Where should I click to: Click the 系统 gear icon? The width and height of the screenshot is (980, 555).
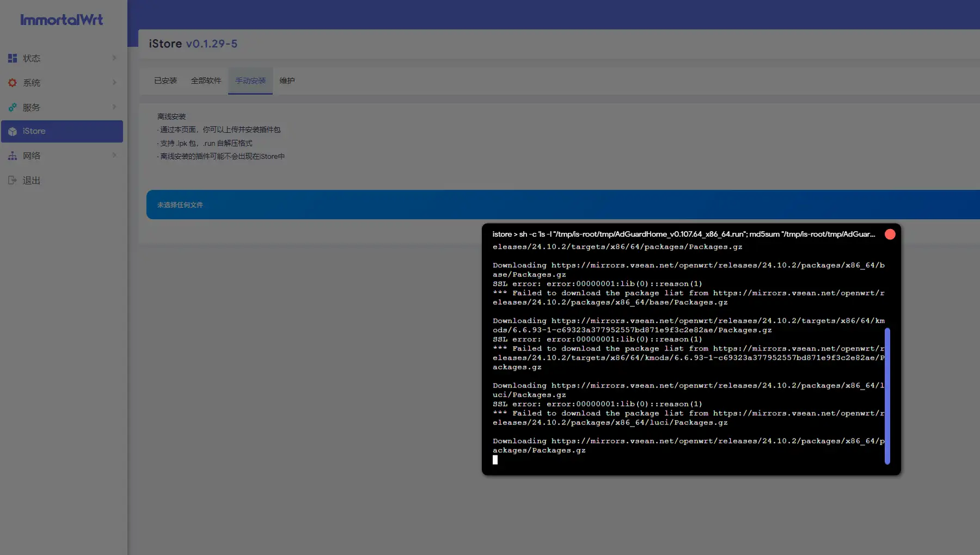coord(13,82)
